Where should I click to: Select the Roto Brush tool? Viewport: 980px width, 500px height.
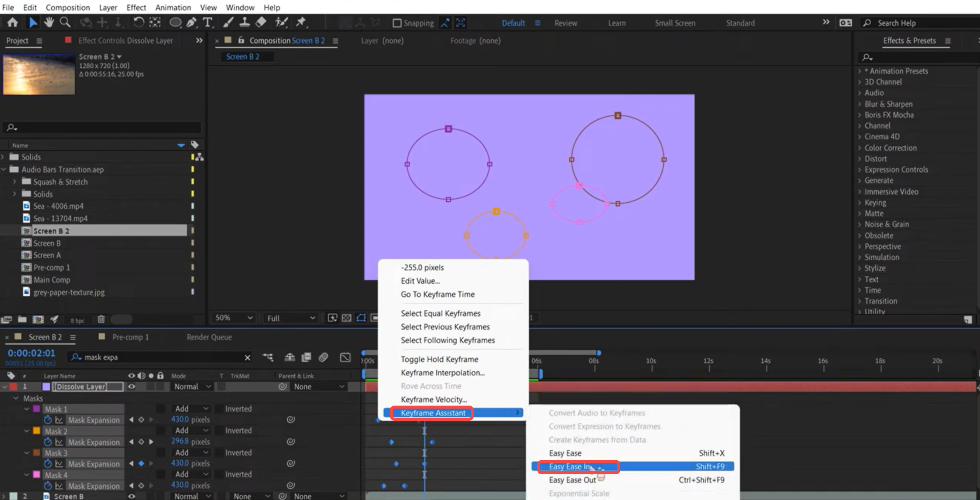[x=281, y=22]
